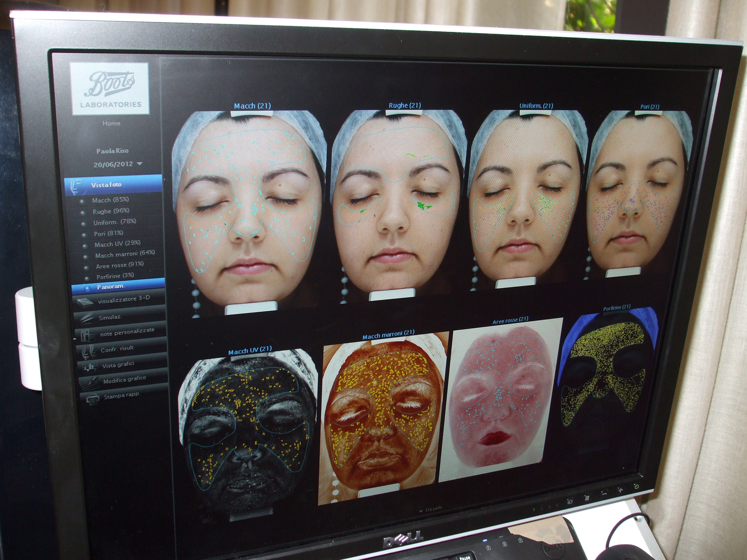Click the 20/06/2012 date text
Image resolution: width=747 pixels, height=560 pixels.
[x=113, y=164]
